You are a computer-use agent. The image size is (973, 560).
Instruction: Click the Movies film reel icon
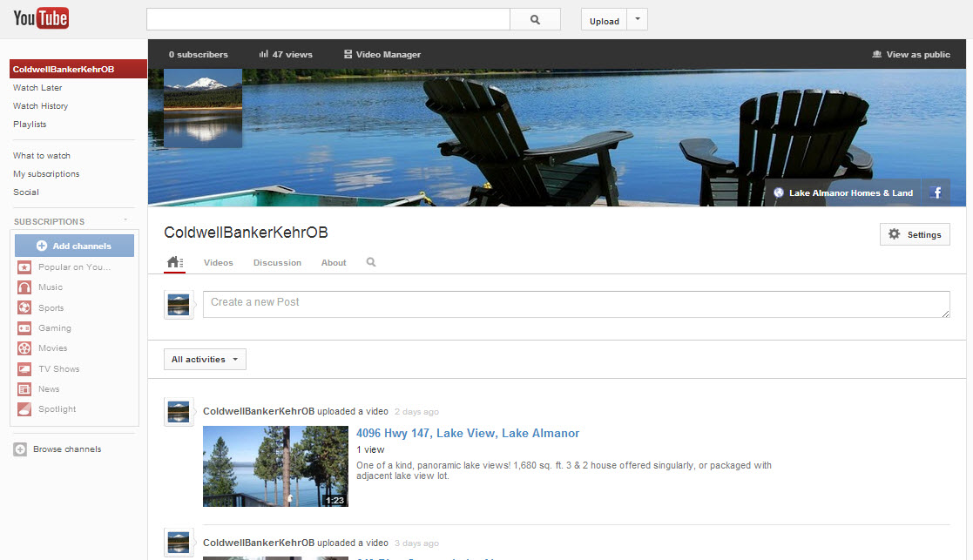[24, 348]
